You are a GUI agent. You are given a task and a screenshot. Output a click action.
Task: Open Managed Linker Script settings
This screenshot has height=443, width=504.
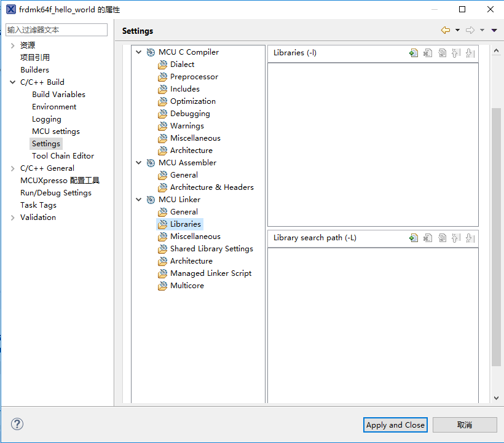tap(210, 273)
